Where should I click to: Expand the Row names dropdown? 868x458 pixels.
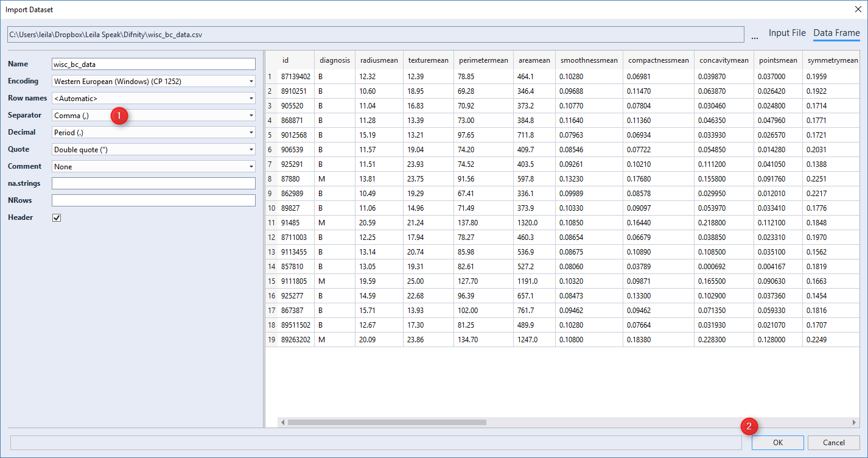pyautogui.click(x=153, y=98)
